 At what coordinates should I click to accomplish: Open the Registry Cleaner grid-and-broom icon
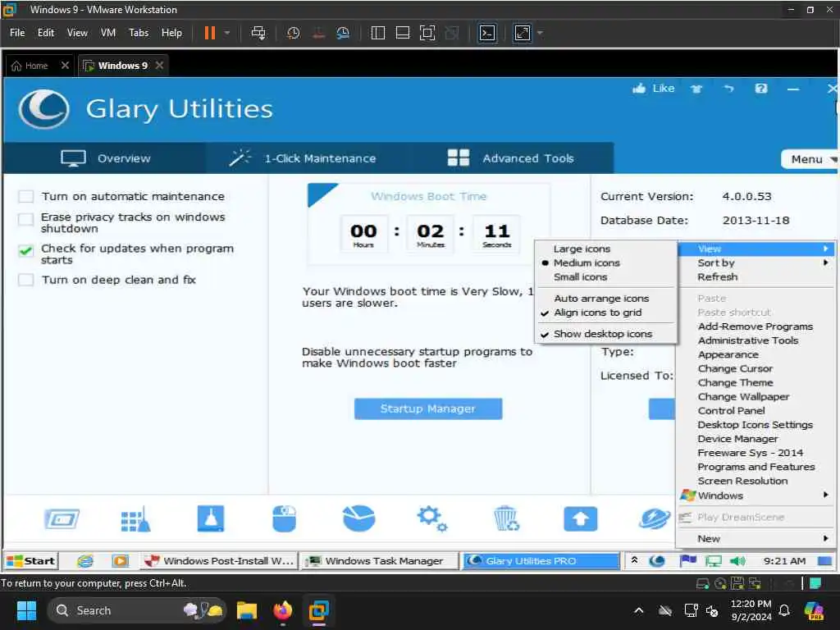135,518
